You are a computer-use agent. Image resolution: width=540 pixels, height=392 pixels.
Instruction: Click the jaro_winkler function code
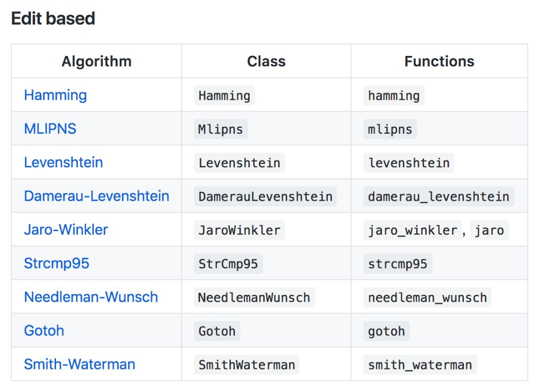coord(412,230)
